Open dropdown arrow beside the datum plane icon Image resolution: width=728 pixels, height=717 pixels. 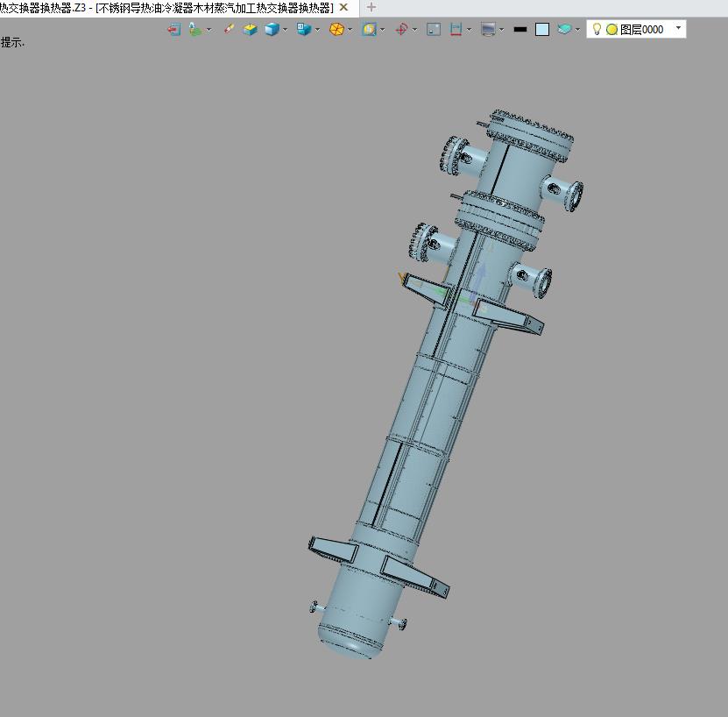coord(209,30)
